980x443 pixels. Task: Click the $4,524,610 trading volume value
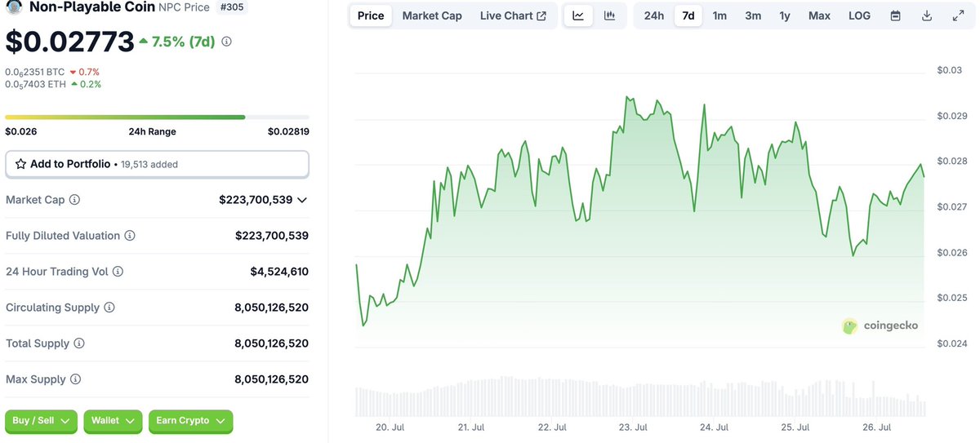[279, 272]
